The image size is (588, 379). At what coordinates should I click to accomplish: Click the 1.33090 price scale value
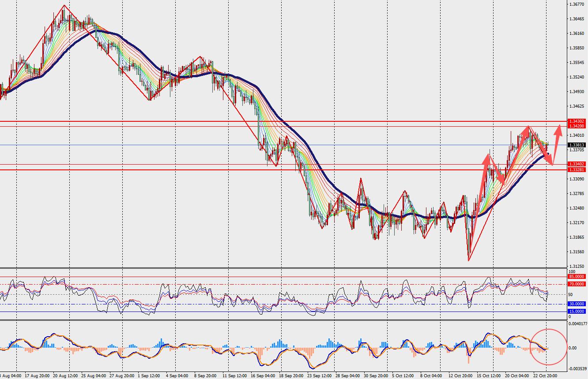pyautogui.click(x=577, y=179)
